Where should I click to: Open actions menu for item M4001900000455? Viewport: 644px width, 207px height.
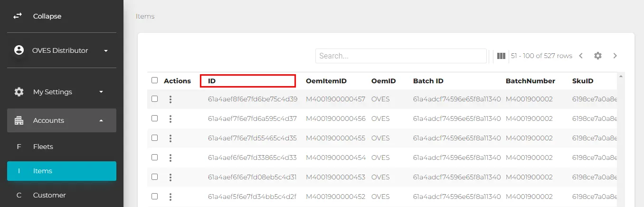point(170,138)
